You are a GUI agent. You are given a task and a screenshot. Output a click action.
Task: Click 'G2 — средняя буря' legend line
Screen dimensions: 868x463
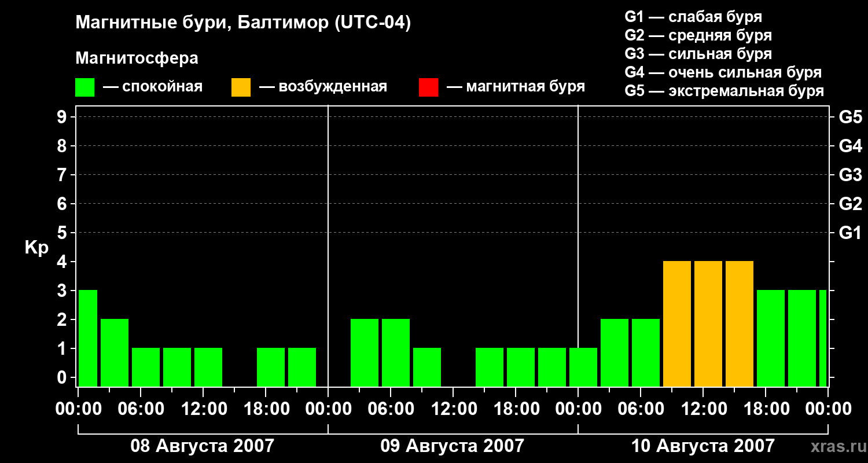(698, 35)
